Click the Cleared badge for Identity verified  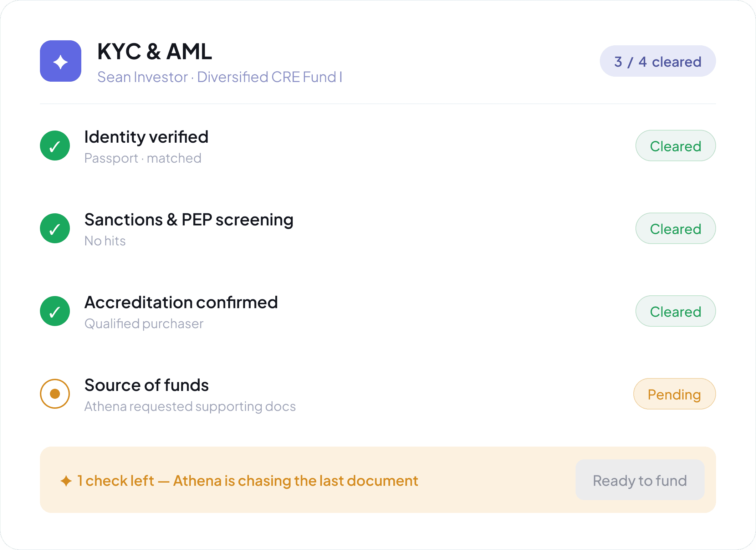point(675,146)
